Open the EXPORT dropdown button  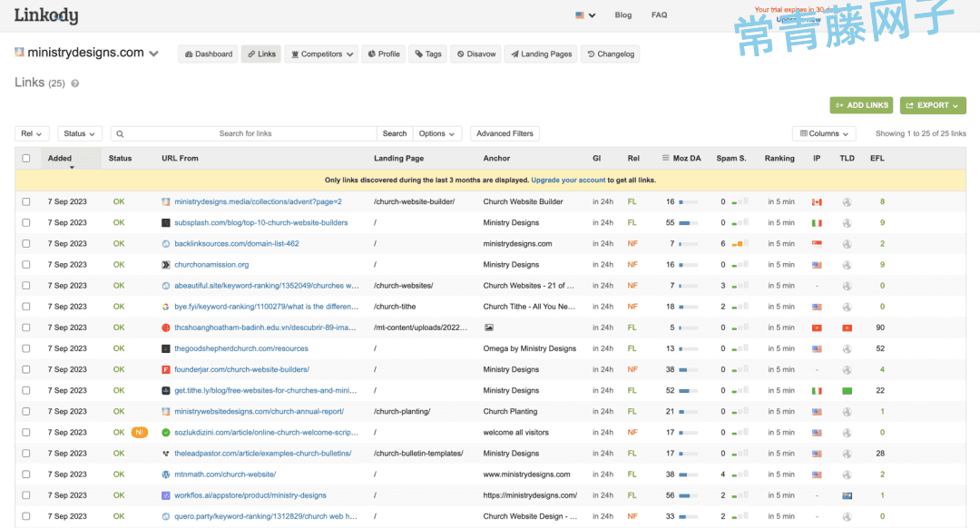tap(933, 105)
